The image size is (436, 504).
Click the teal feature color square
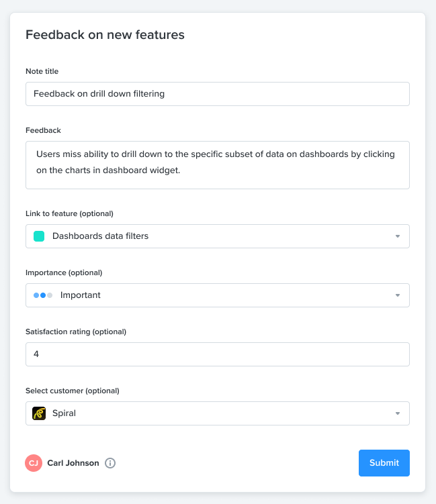click(39, 236)
